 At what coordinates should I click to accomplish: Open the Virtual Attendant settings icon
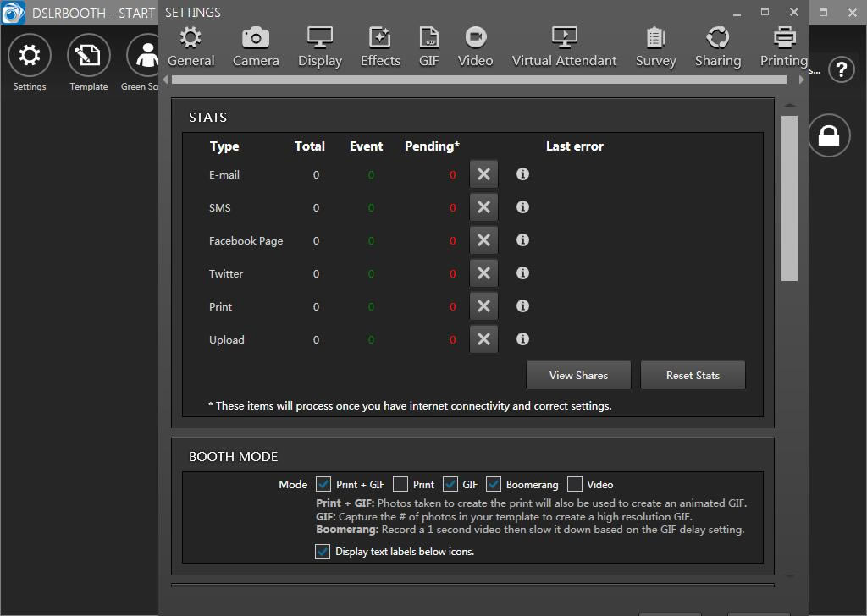(563, 44)
